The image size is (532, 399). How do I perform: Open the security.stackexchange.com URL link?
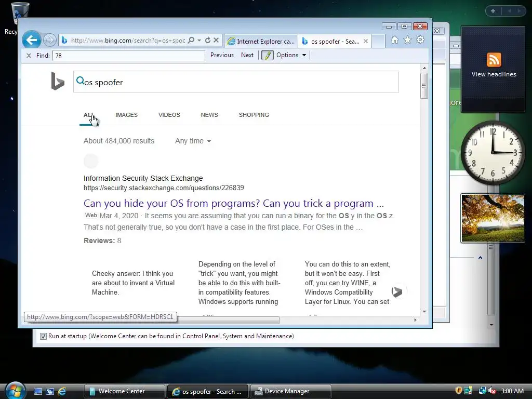click(x=164, y=188)
